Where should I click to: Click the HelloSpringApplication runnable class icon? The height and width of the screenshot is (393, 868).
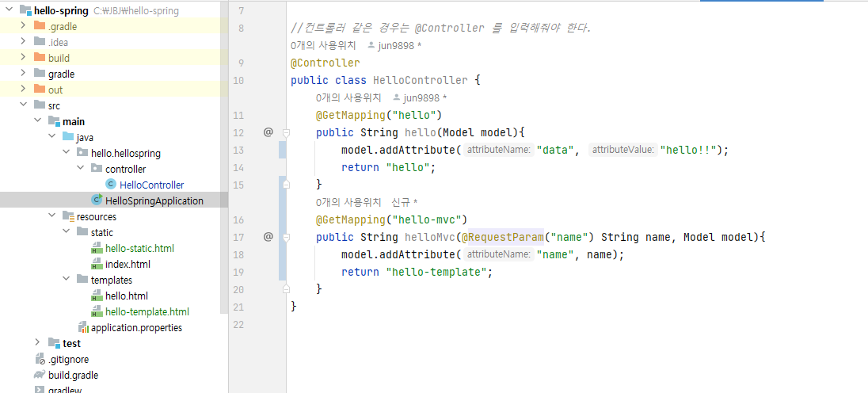pos(97,200)
